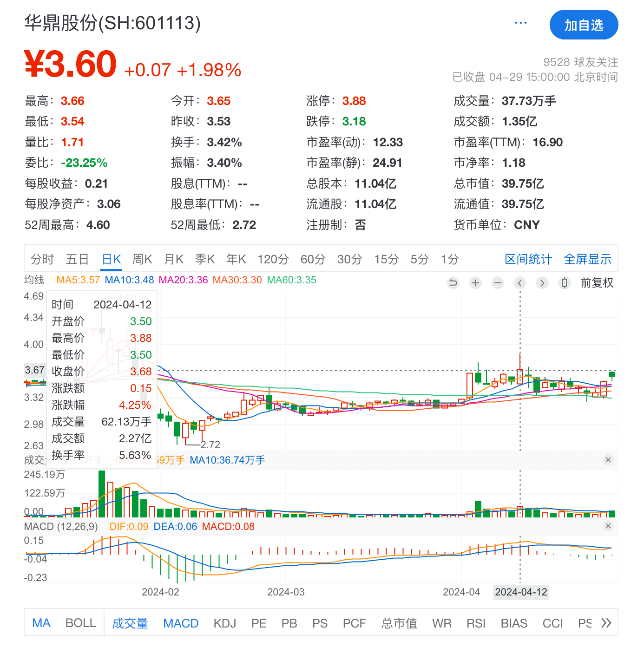The width and height of the screenshot is (644, 654).
Task: Toggle the MACD indicator at bottom bar
Action: click(x=181, y=623)
